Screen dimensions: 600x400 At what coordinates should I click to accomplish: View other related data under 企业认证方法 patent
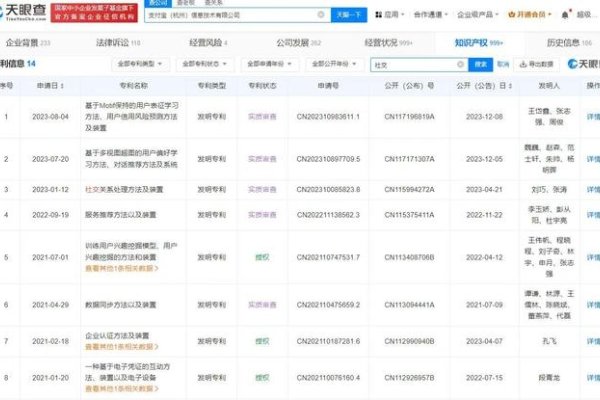(122, 347)
